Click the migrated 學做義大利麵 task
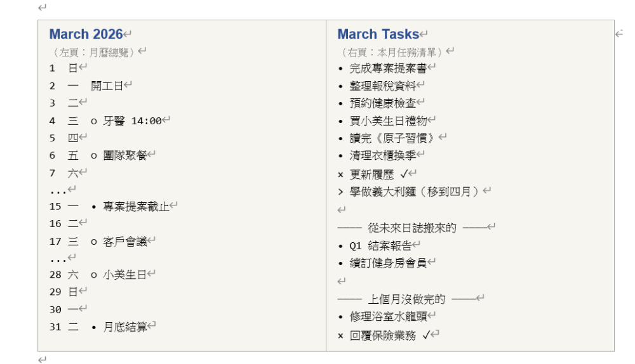Viewport: 635px width, 364px height. click(x=416, y=191)
